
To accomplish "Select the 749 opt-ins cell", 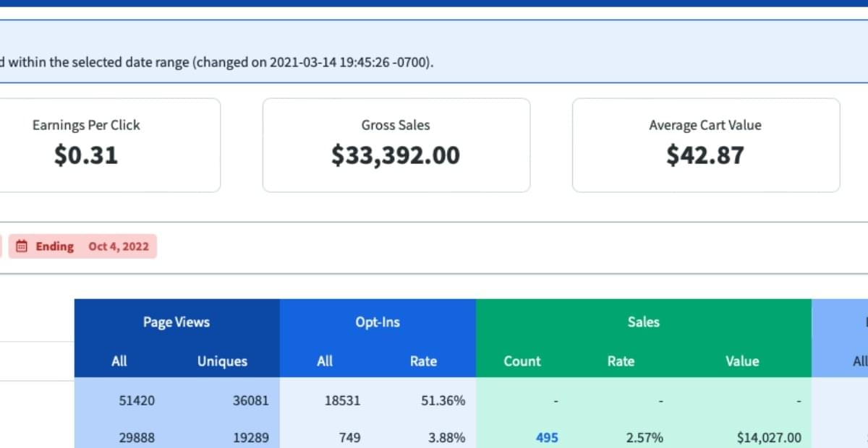I will click(x=350, y=437).
